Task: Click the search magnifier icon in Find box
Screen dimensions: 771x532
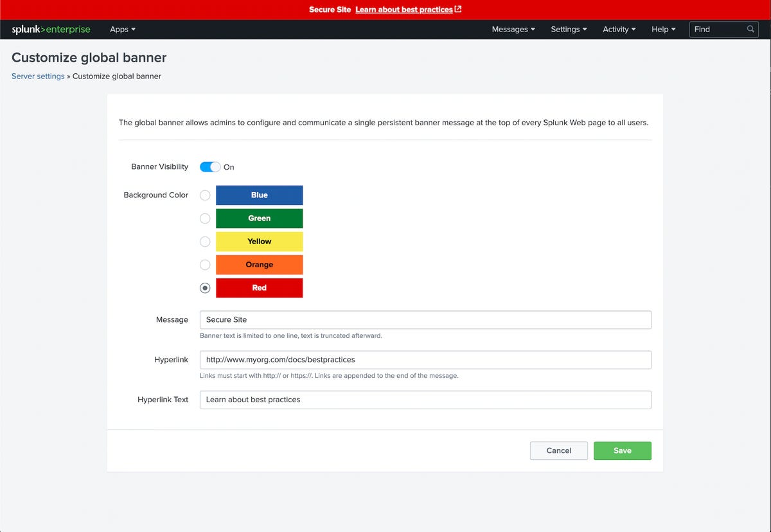Action: pos(750,30)
